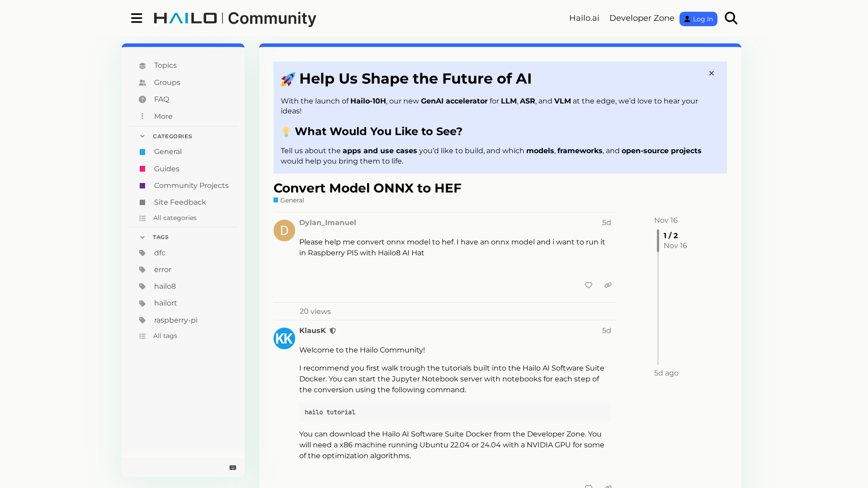This screenshot has height=488, width=868.
Task: Open Dylan_Imanuel's avatar profile
Action: coord(284,230)
